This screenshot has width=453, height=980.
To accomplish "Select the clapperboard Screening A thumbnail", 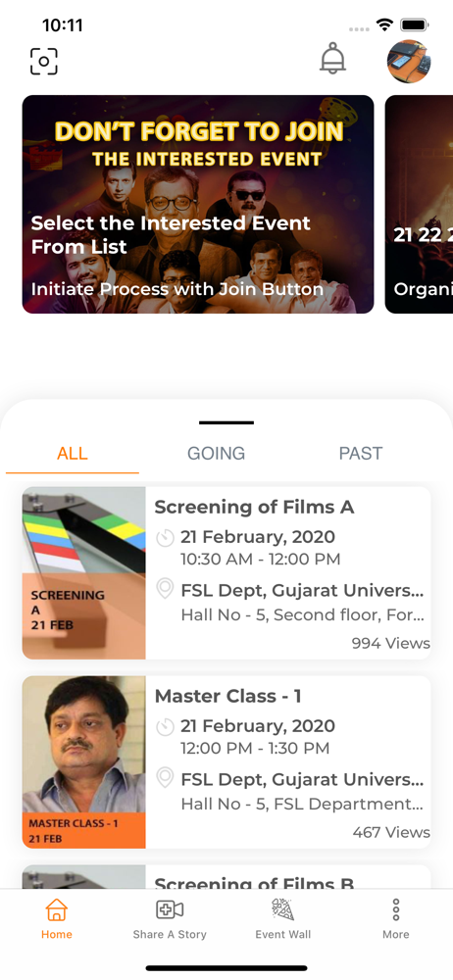I will click(x=84, y=573).
